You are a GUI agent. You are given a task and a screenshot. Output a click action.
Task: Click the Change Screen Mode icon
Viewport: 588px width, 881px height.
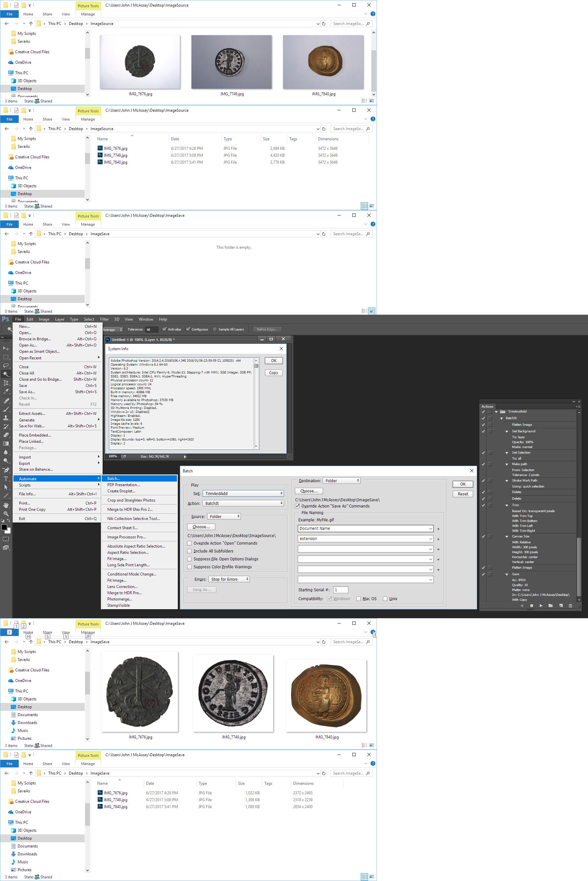click(x=6, y=548)
